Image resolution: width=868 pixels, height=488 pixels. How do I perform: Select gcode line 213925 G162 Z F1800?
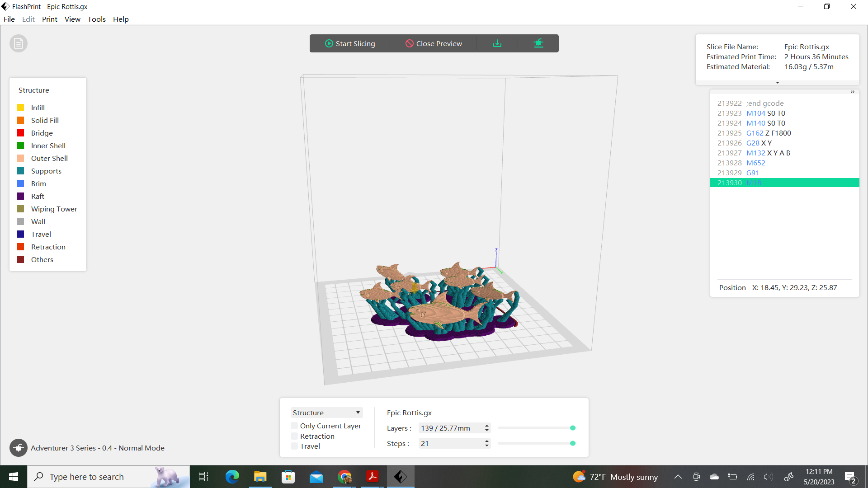click(x=784, y=133)
